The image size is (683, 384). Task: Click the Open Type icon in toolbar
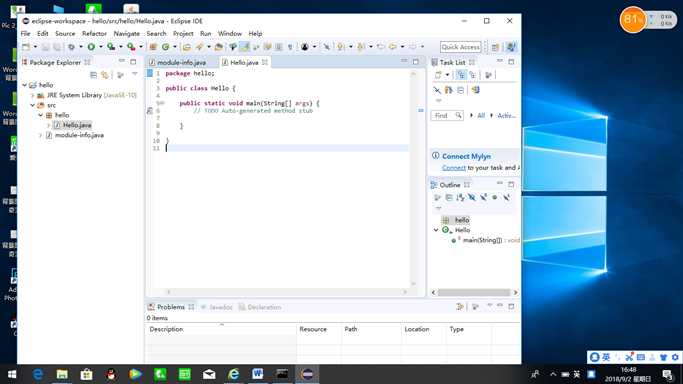click(x=187, y=47)
